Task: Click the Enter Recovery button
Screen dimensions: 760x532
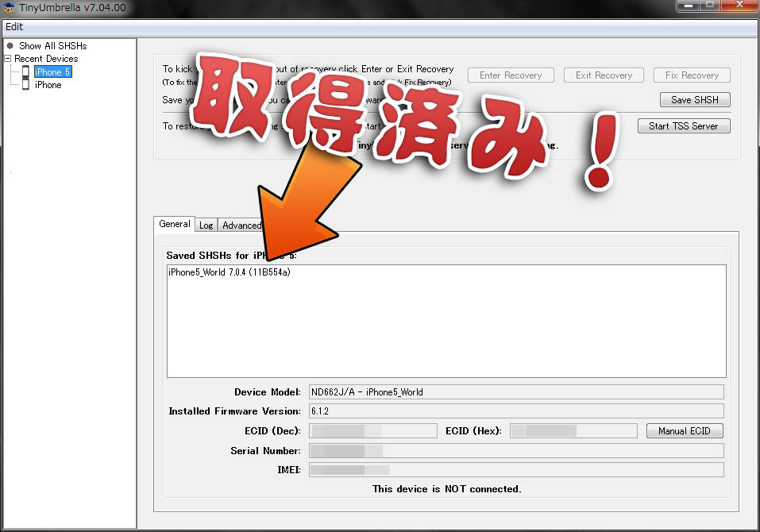Action: point(511,75)
